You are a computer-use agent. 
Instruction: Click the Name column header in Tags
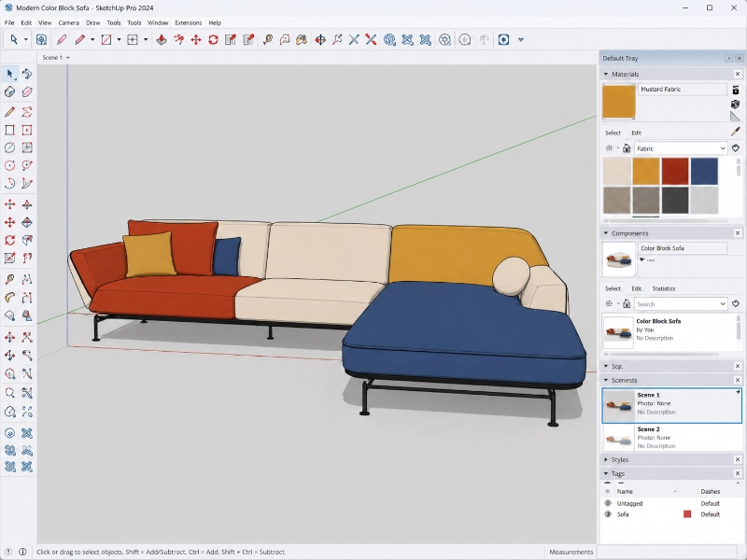tap(625, 492)
